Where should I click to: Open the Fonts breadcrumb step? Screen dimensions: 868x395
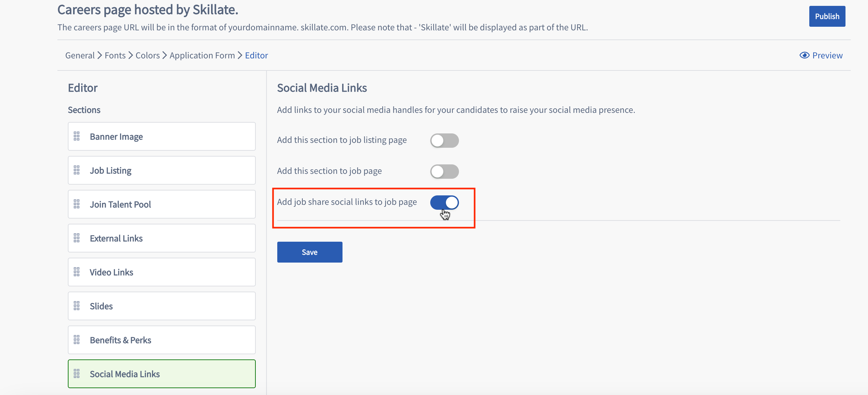pyautogui.click(x=115, y=55)
